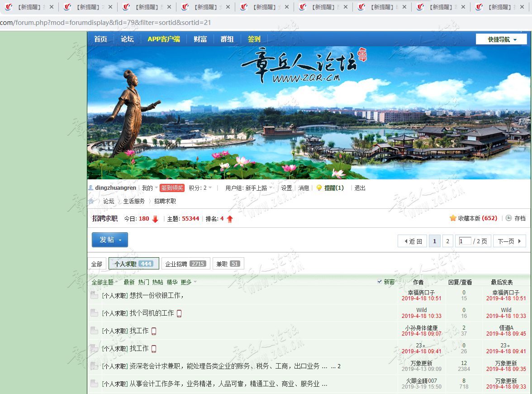532x394 pixels.
Task: Click folder icon of 从事会计工作多年 thread
Action: [x=94, y=384]
